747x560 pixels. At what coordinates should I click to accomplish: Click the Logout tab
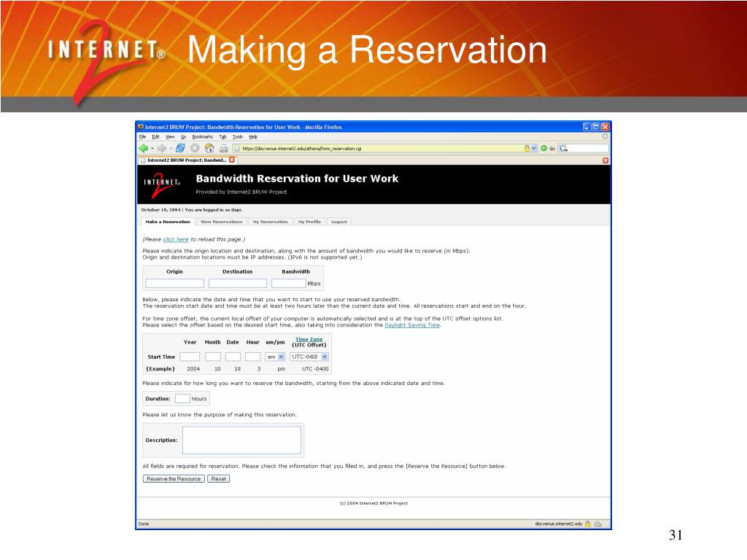click(339, 222)
